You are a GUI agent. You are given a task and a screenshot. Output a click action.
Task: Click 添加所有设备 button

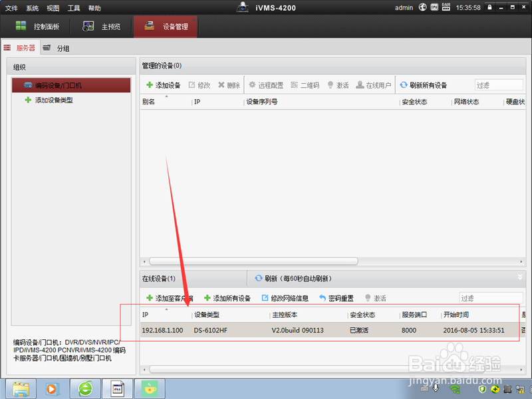pos(227,298)
